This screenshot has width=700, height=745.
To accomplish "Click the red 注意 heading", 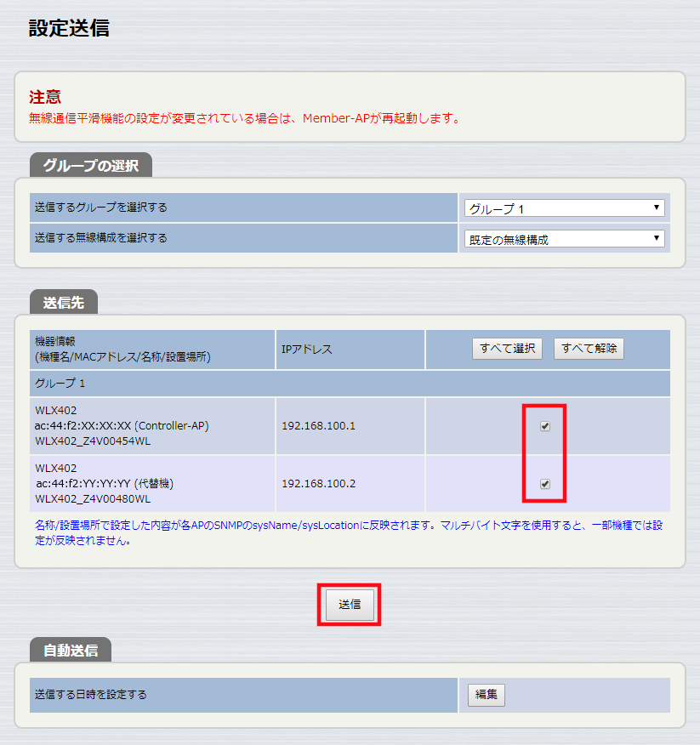I will [x=45, y=97].
